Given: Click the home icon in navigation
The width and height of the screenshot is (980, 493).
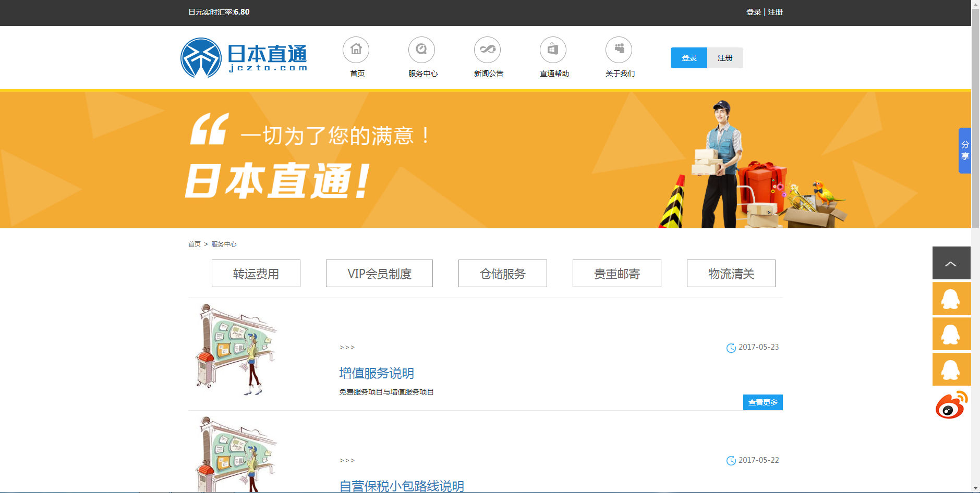Looking at the screenshot, I should pyautogui.click(x=356, y=50).
